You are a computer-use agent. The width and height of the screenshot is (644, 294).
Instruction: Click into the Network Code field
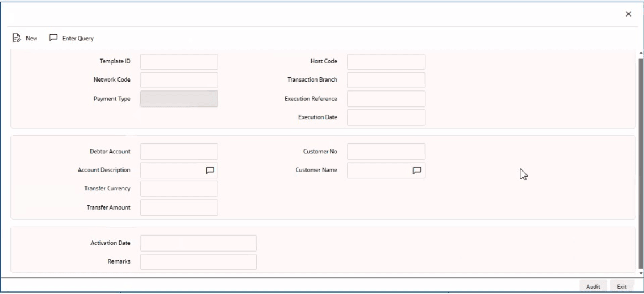[179, 80]
